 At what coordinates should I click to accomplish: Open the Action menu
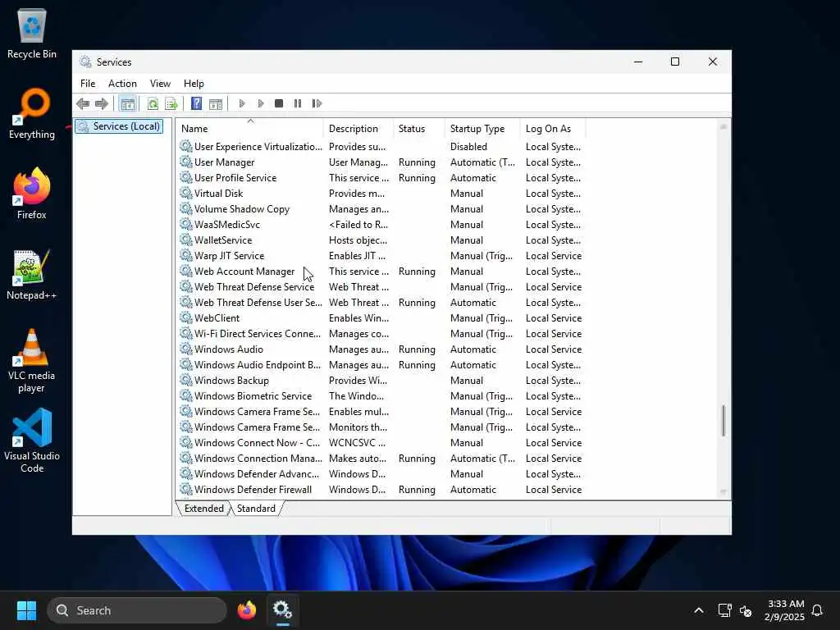[122, 84]
